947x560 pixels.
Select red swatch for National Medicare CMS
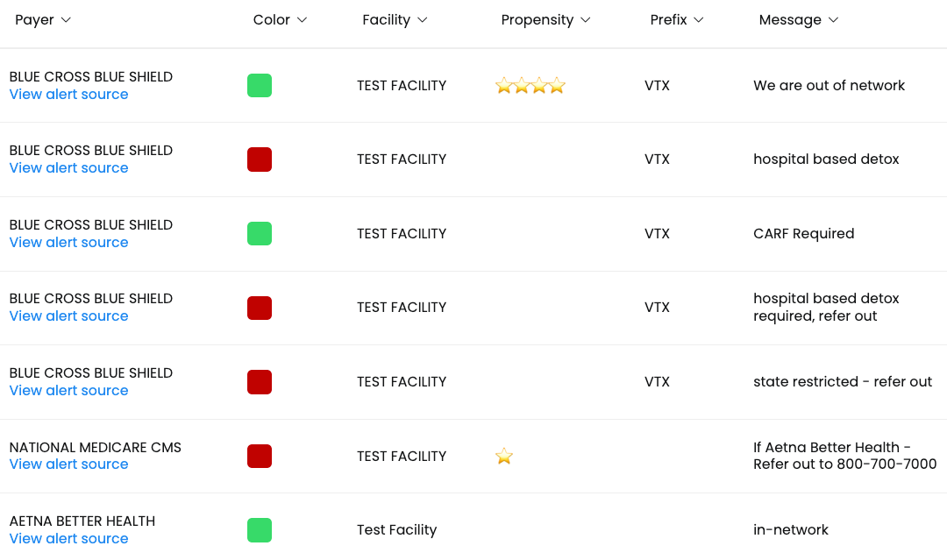click(260, 456)
